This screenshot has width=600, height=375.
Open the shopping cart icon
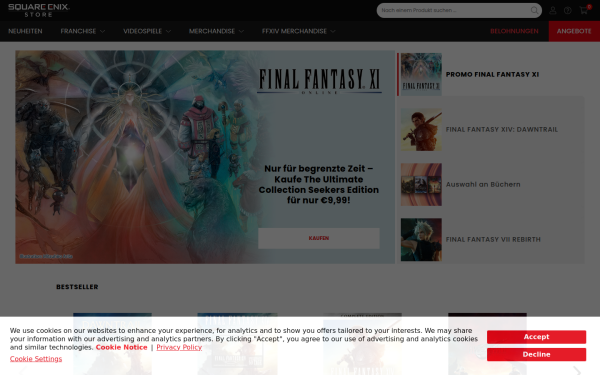(584, 10)
